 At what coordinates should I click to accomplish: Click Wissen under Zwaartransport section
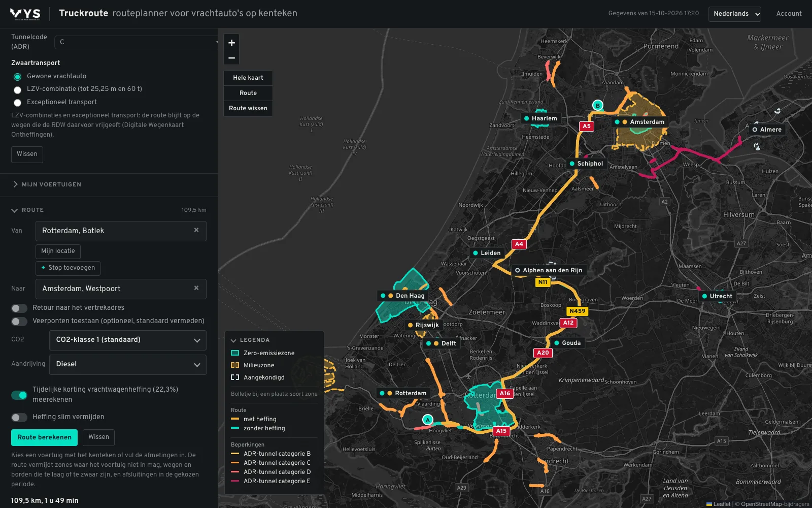(x=27, y=154)
